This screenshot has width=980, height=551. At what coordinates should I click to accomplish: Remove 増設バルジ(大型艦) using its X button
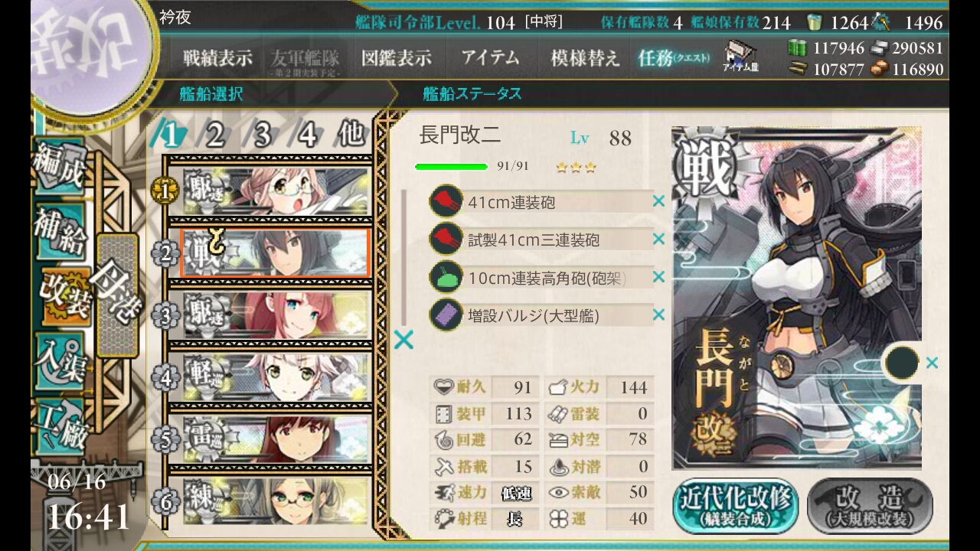(x=658, y=315)
